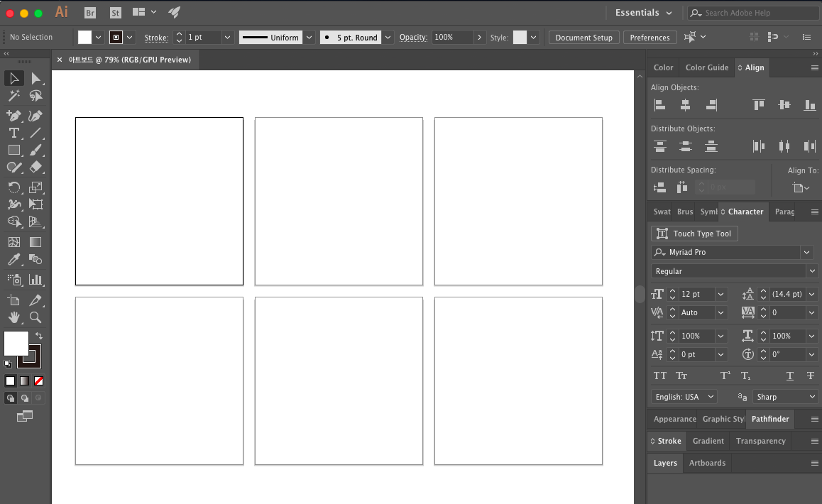Open Adobe Bridge via Br icon

pyautogui.click(x=90, y=13)
